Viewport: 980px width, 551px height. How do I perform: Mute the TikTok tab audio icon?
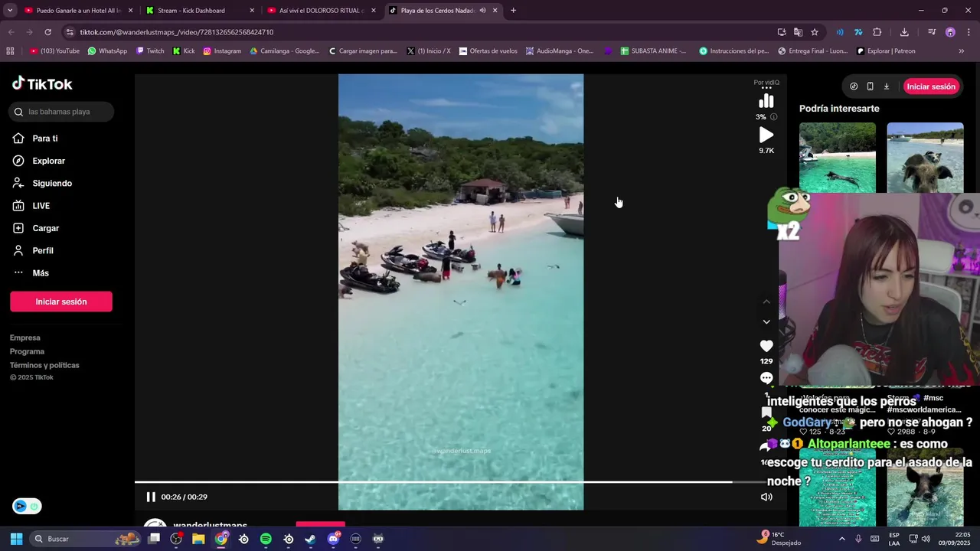point(482,10)
